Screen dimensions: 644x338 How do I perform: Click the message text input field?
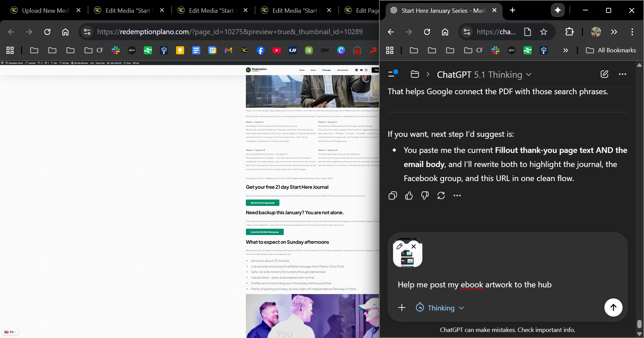[x=503, y=285]
